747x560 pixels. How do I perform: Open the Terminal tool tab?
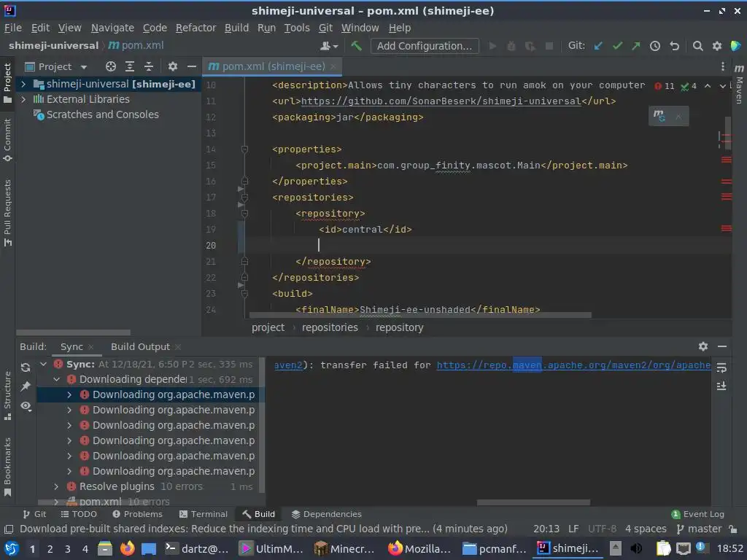(x=204, y=514)
